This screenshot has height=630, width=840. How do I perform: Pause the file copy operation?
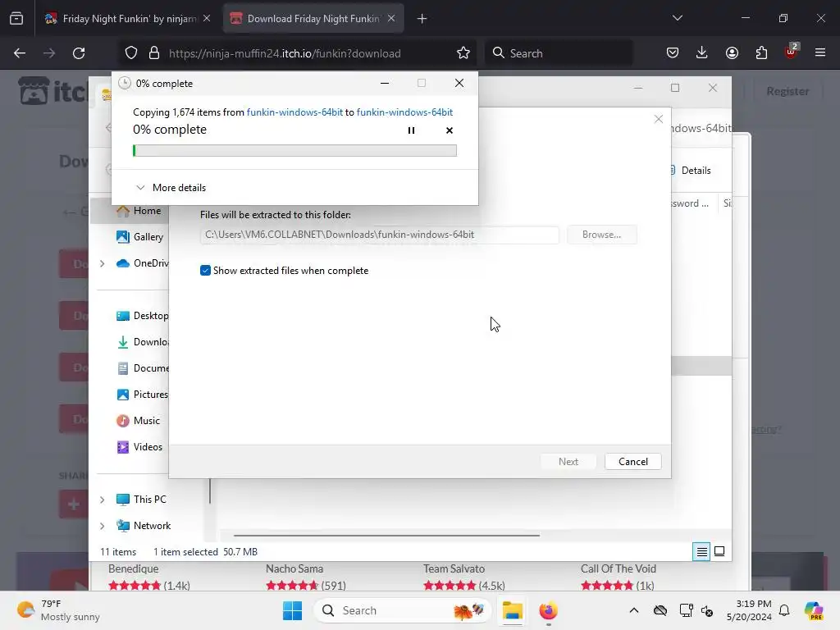click(412, 130)
